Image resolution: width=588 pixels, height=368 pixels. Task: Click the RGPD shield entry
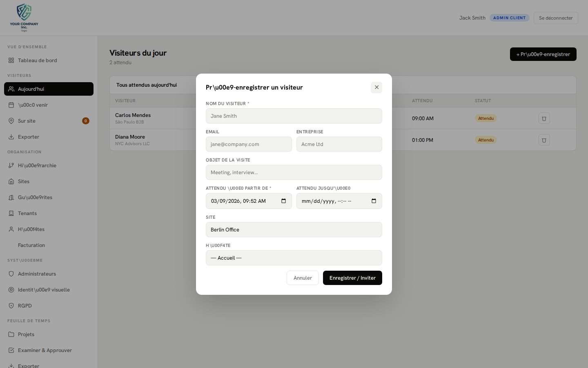(x=24, y=305)
